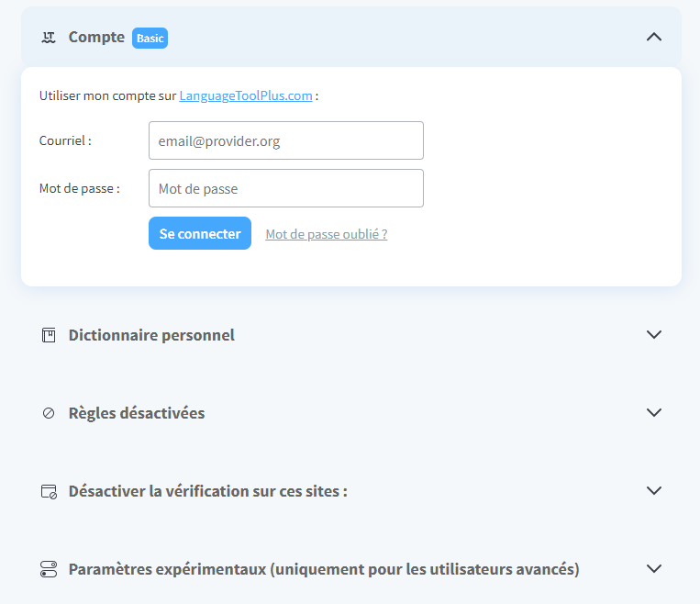This screenshot has height=604, width=700.
Task: Click the LanguageTool logo icon beside Compte
Action: (49, 38)
